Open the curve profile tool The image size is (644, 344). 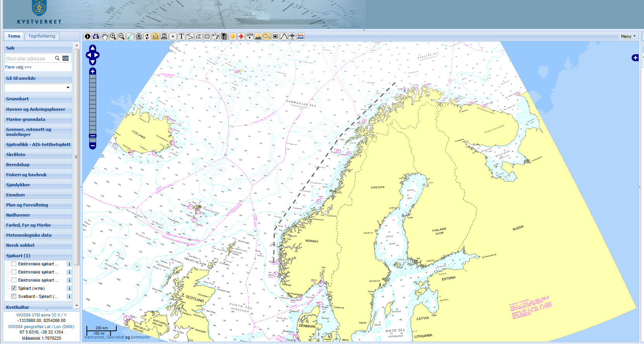(284, 36)
